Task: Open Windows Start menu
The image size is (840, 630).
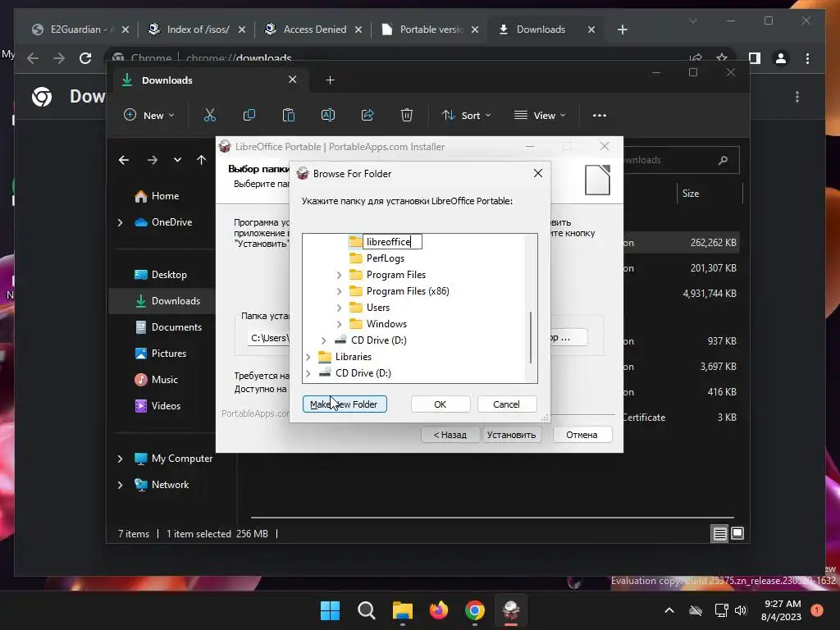Action: [330, 610]
